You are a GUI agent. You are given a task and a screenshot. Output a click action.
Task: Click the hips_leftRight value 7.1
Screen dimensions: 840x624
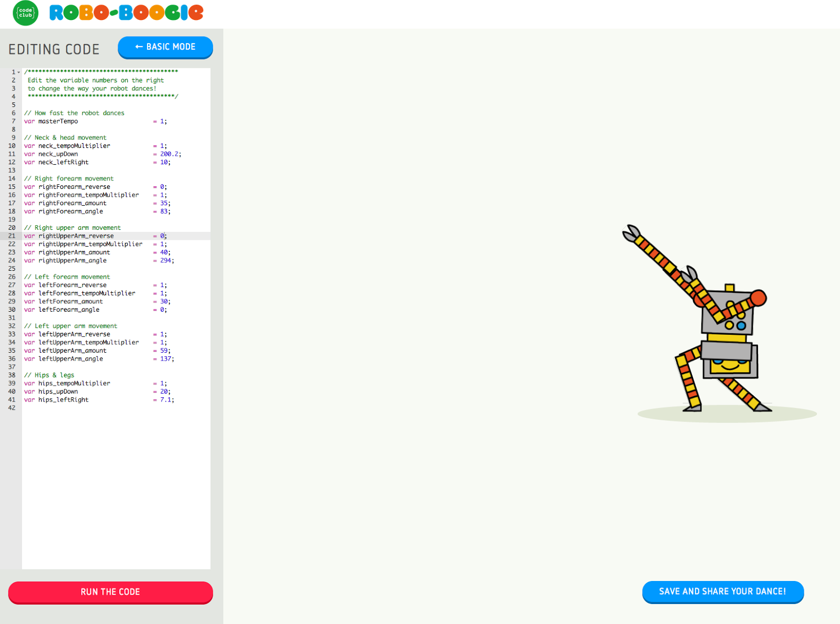click(x=165, y=400)
